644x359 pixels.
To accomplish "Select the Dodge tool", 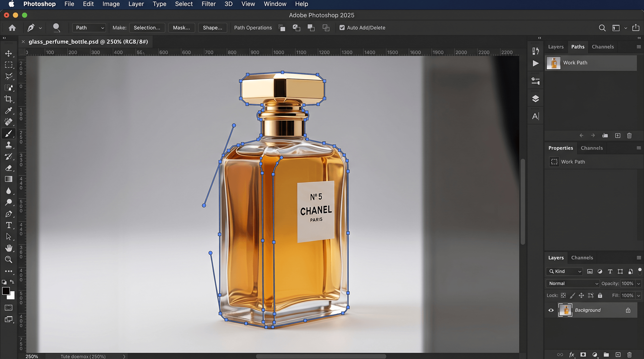I will click(8, 202).
